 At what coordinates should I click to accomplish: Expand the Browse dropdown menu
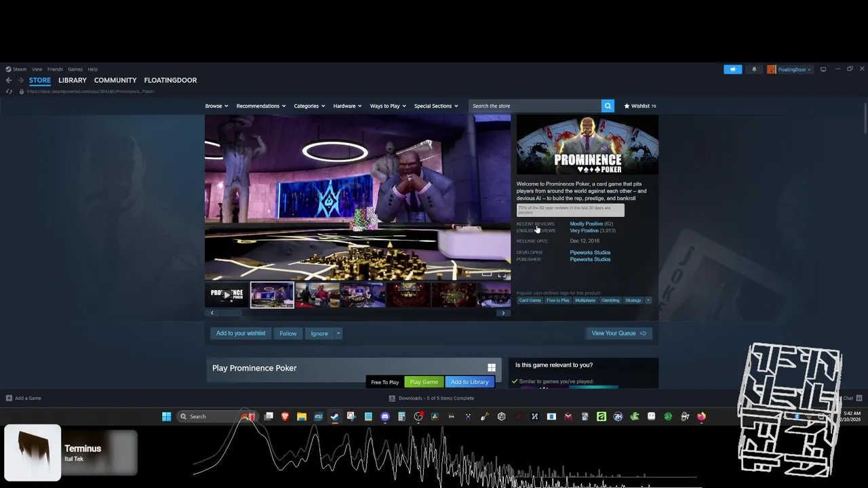pos(216,106)
